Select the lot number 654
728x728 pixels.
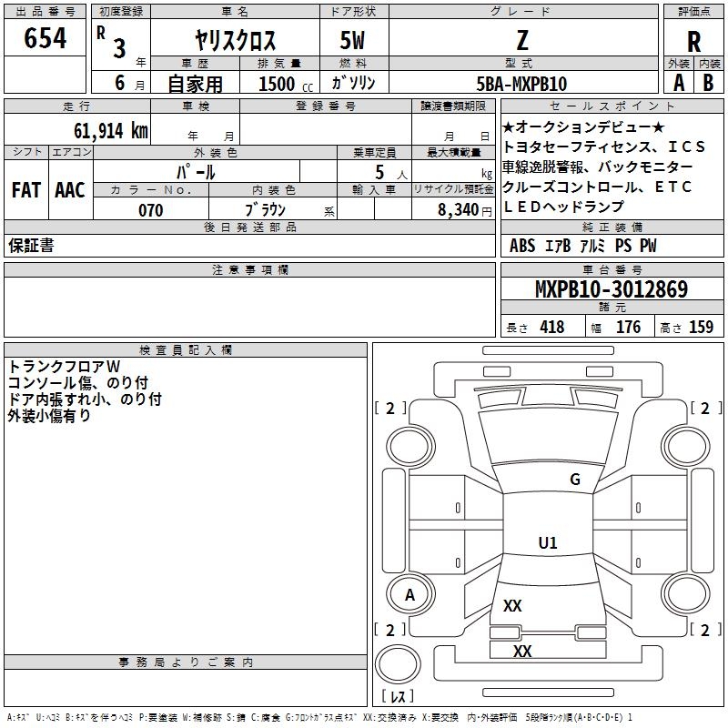tap(45, 38)
